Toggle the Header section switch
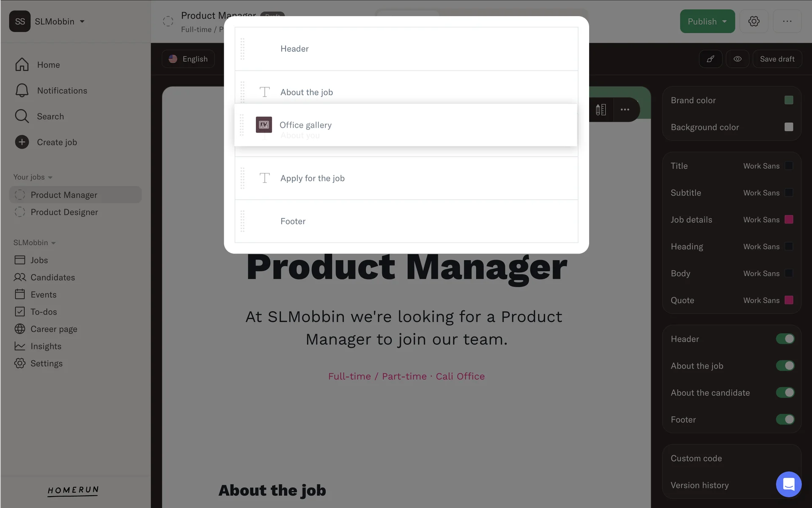Viewport: 812px width, 508px height. [785, 339]
